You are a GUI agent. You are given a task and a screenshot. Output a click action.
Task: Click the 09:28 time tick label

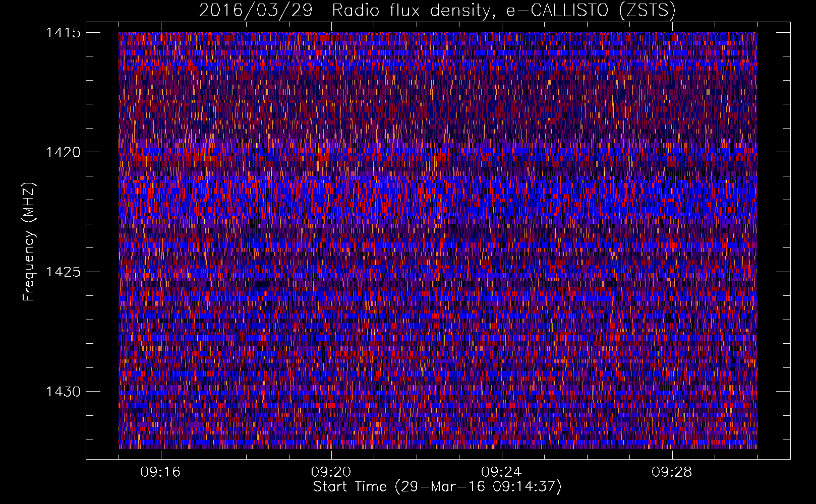click(x=672, y=472)
